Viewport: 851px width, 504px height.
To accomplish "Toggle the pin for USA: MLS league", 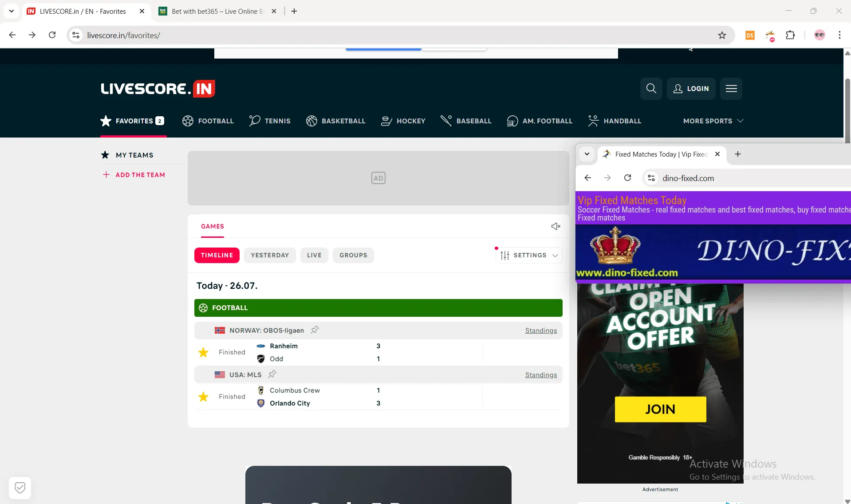I will (x=272, y=374).
